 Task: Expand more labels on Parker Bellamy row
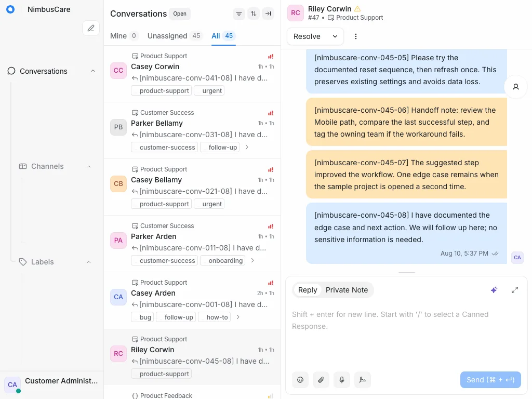(x=247, y=147)
